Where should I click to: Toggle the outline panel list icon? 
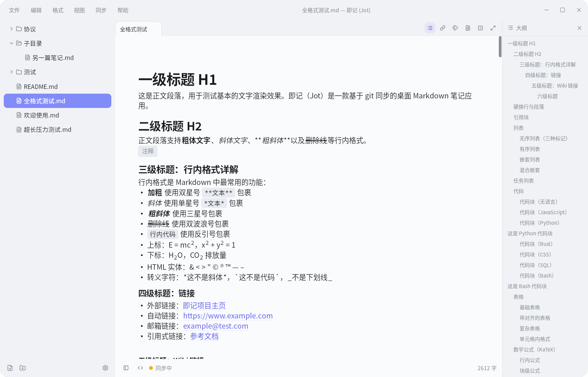pyautogui.click(x=430, y=28)
